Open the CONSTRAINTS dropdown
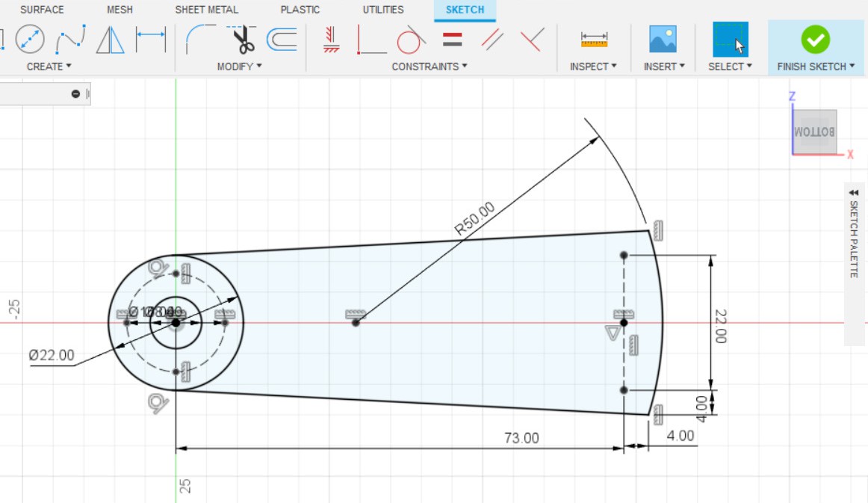 point(430,67)
